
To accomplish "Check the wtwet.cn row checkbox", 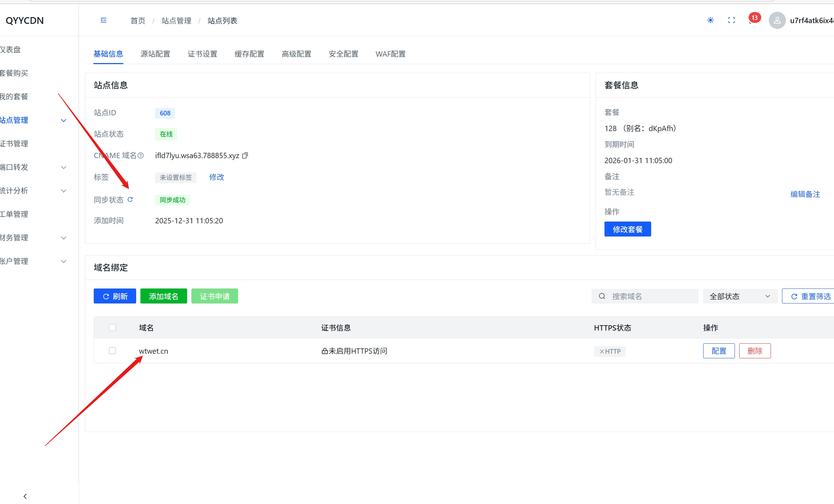I will (x=112, y=351).
